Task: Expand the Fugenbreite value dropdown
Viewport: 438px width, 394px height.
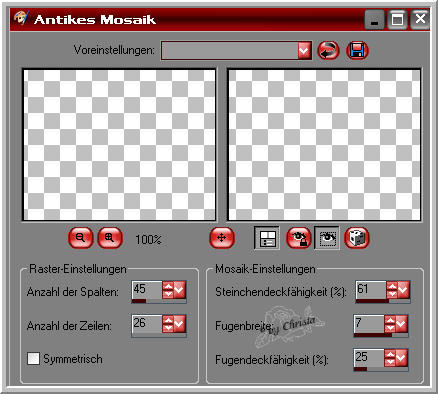Action: pyautogui.click(x=401, y=324)
